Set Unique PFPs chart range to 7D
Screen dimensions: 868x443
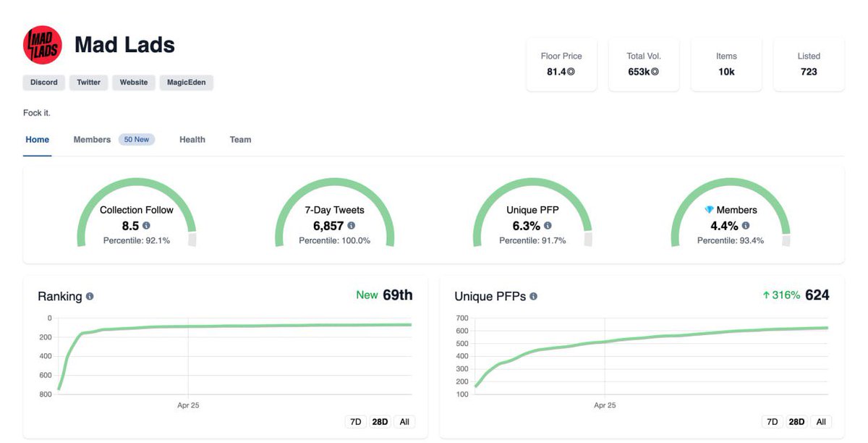point(773,421)
